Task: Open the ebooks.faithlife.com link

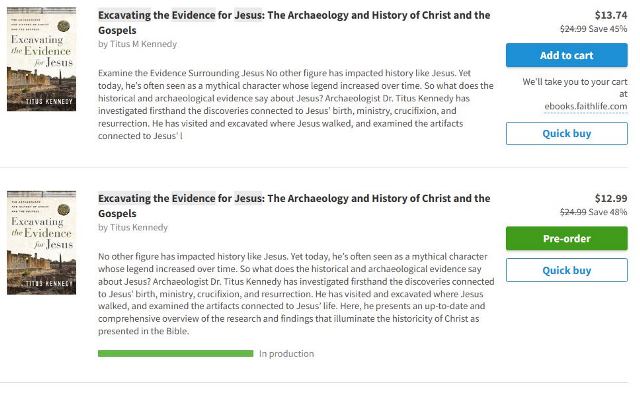Action: [x=586, y=107]
